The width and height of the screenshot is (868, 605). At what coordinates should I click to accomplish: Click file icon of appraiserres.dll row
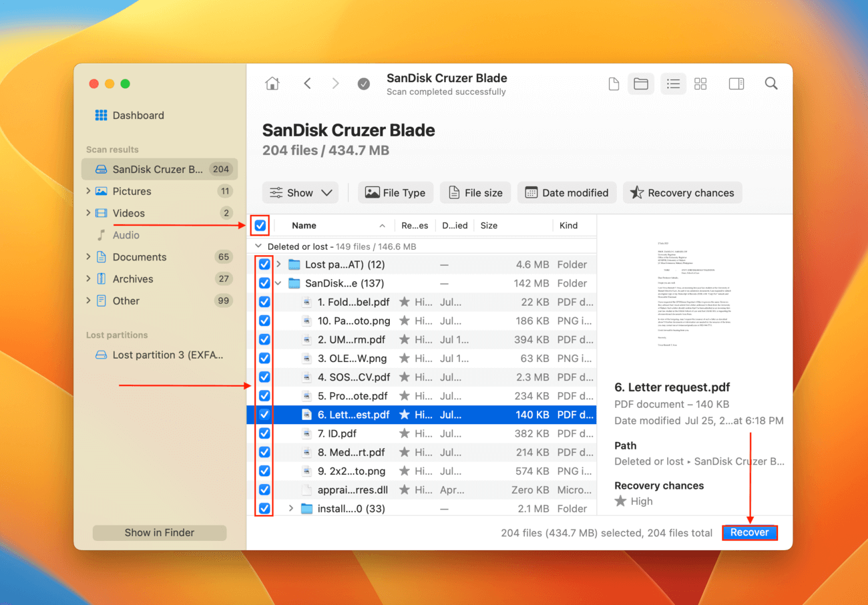(307, 489)
